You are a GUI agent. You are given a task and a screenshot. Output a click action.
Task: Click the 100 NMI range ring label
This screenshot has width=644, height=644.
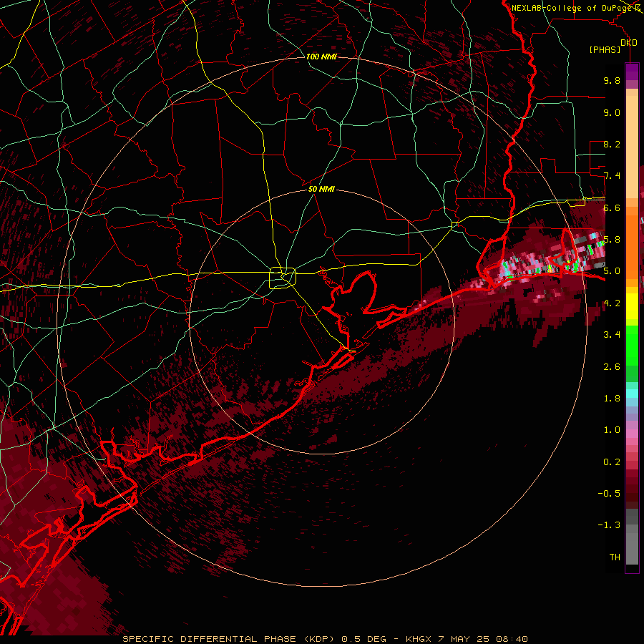pyautogui.click(x=321, y=57)
